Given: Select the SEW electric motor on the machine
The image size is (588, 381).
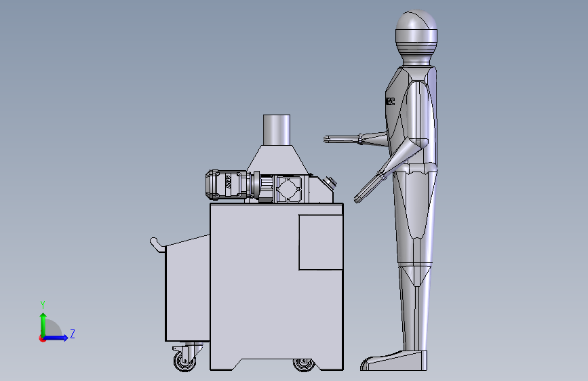Looking at the screenshot, I should pos(228,184).
